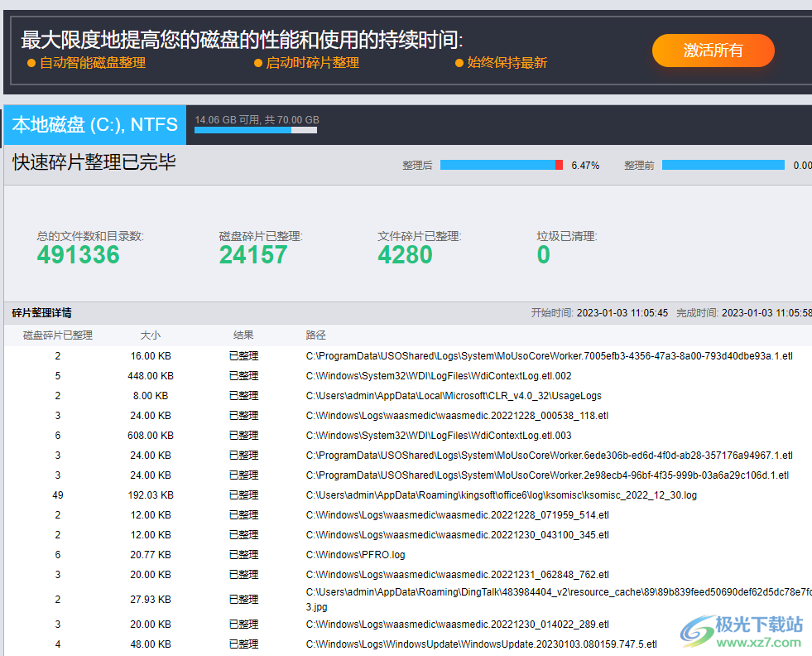The height and width of the screenshot is (656, 812).
Task: Click the defragmented fragments count 24157
Action: 253,255
